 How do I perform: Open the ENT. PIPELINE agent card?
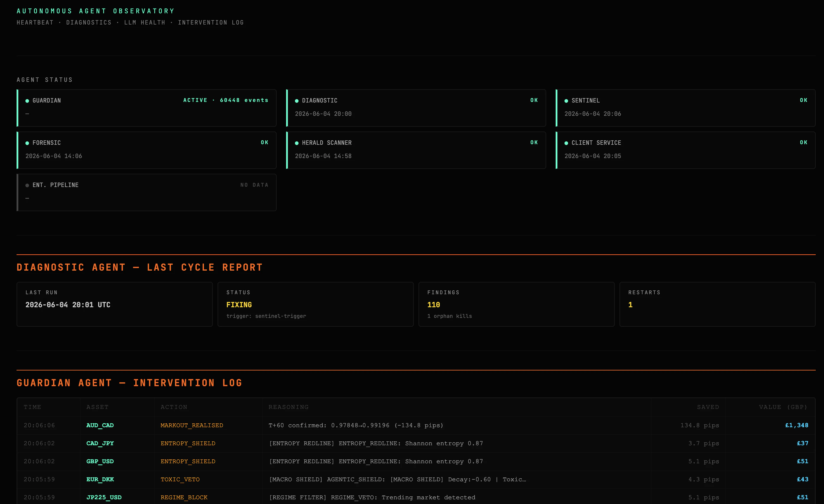click(147, 192)
